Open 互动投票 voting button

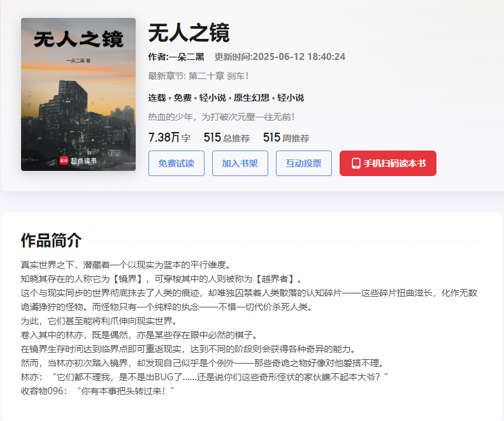coord(303,163)
